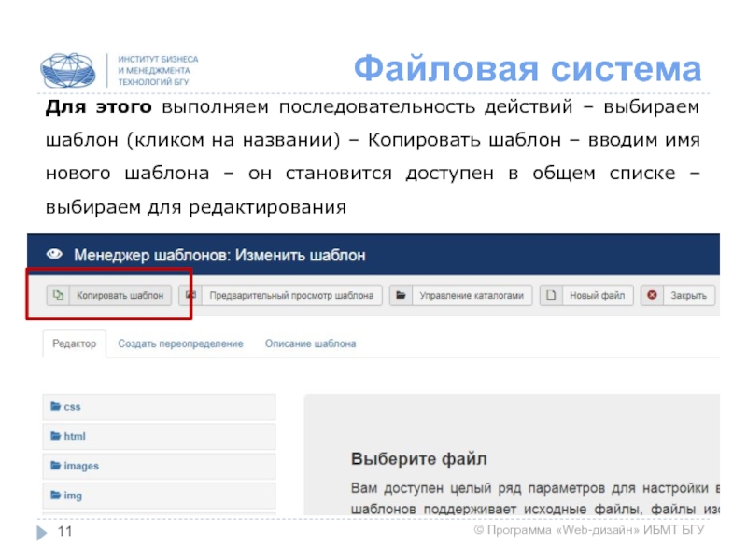Click the Новый файл button
This screenshot has height=560, width=747.
(586, 295)
